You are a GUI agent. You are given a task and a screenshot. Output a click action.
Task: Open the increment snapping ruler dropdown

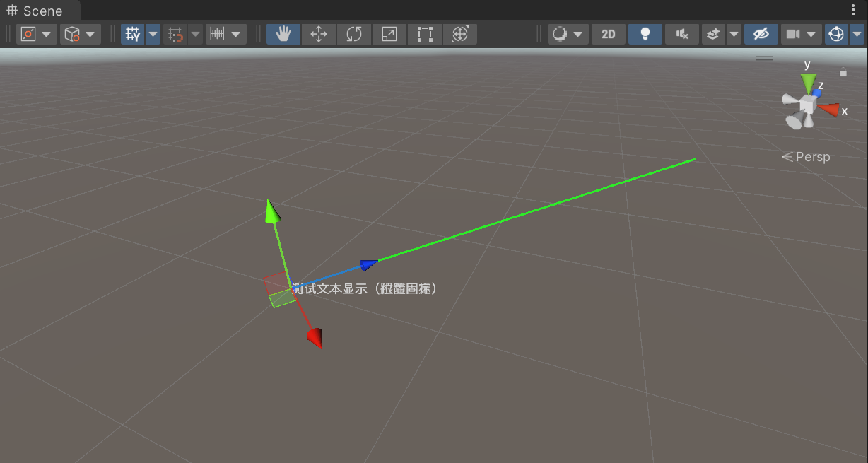pyautogui.click(x=226, y=34)
